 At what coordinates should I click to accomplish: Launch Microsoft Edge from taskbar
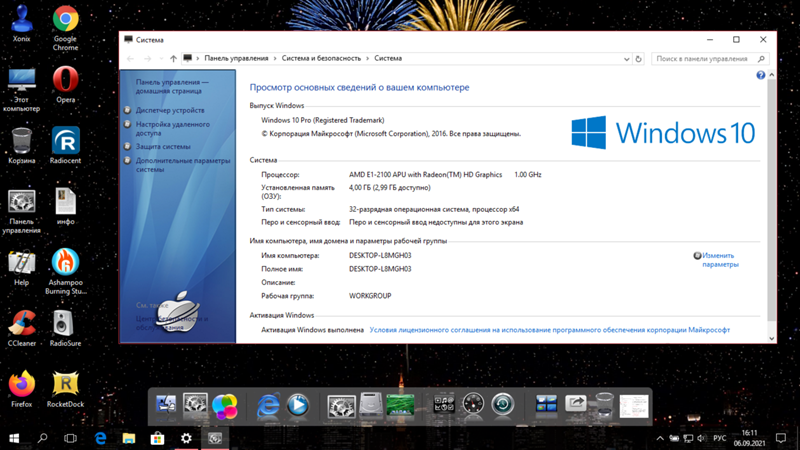click(x=101, y=438)
